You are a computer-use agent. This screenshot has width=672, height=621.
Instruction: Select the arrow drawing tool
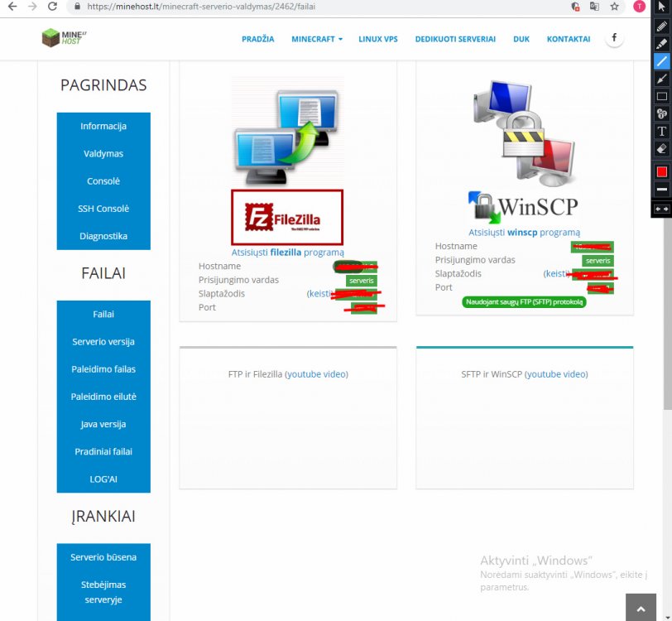(x=662, y=79)
